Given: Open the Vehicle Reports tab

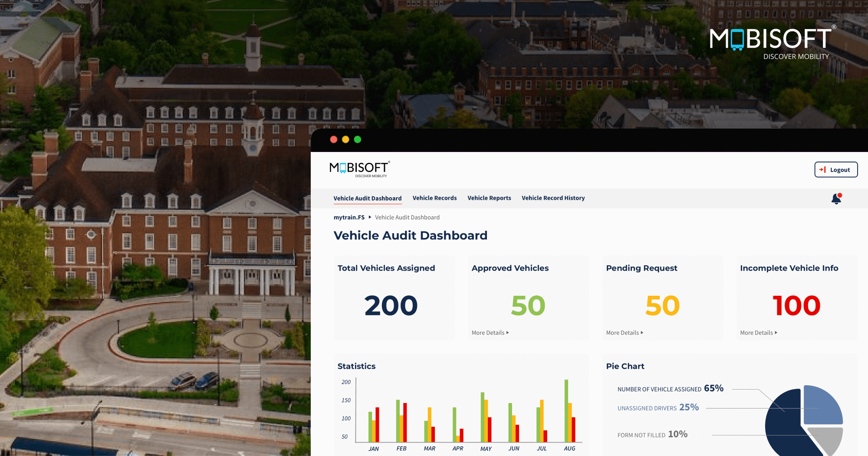Looking at the screenshot, I should pos(489,198).
